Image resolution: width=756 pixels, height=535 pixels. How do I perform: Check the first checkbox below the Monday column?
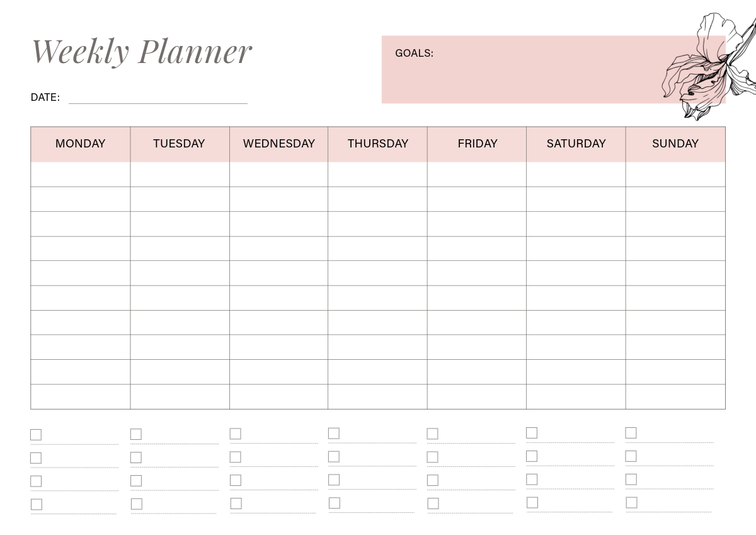point(36,435)
